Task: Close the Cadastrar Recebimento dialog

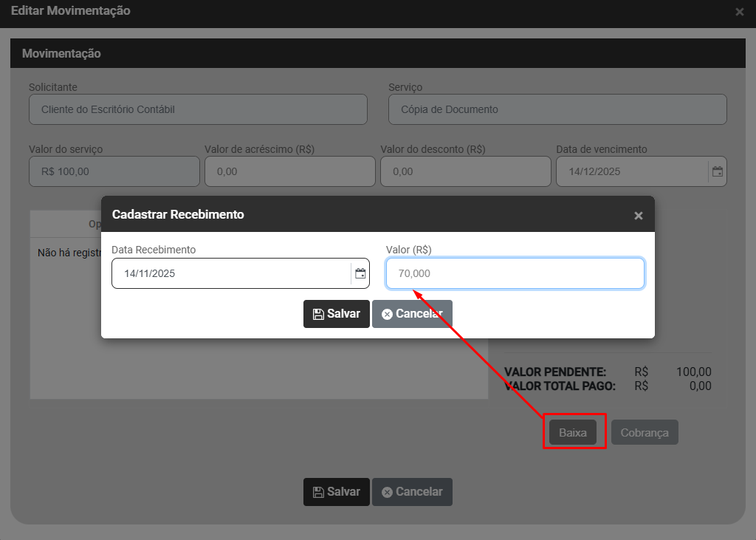Action: (x=638, y=216)
